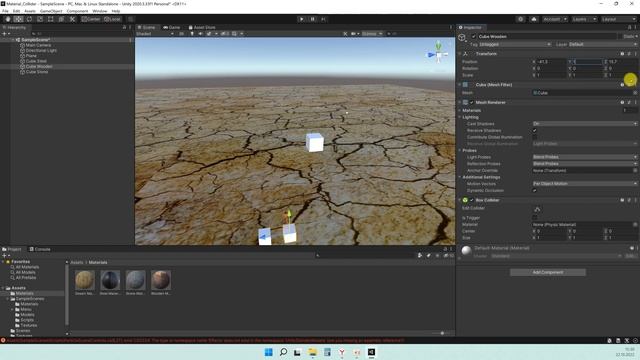The image size is (640, 360).
Task: Collapse the SampleScene hierarchy node
Action: pyautogui.click(x=13, y=40)
